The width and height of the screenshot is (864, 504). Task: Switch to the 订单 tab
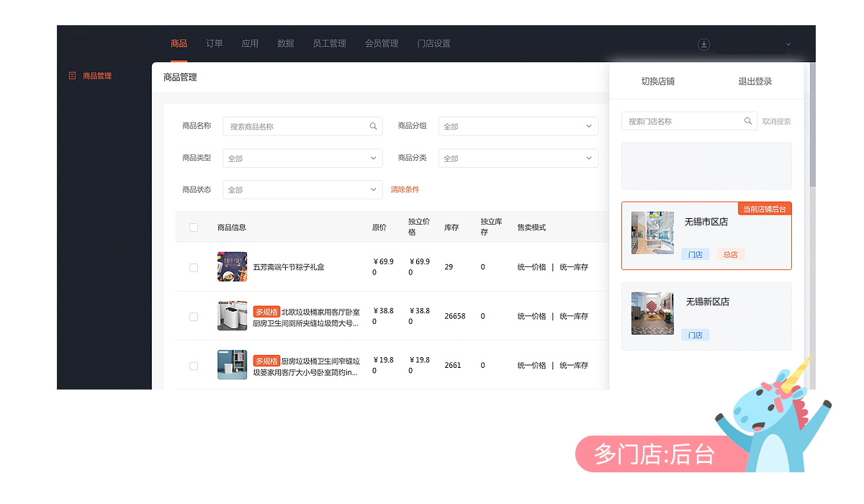[215, 44]
